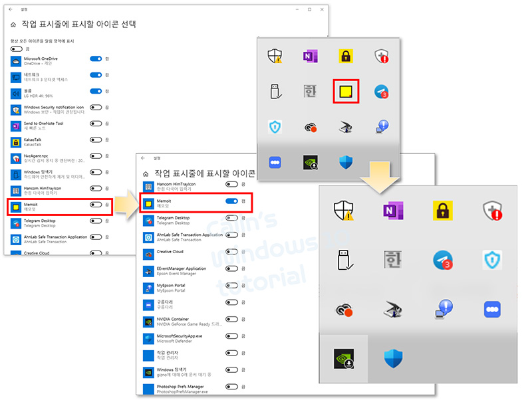
Task: Click Windows Security warning shield in upper tray popup
Action: coord(275,56)
